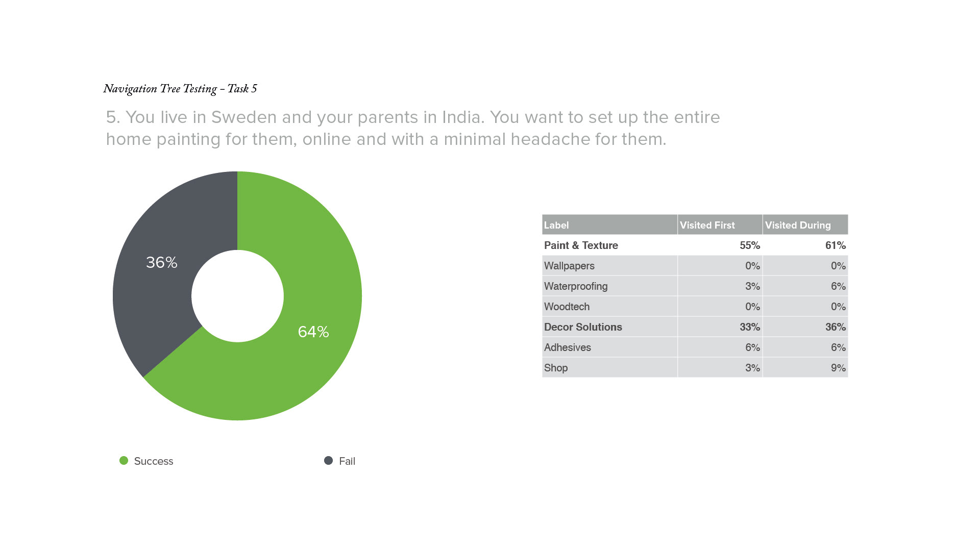Select the Waterproofing row label

576,286
